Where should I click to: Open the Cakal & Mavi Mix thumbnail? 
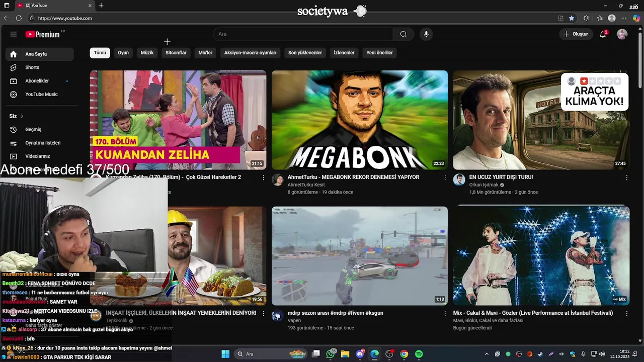click(541, 256)
